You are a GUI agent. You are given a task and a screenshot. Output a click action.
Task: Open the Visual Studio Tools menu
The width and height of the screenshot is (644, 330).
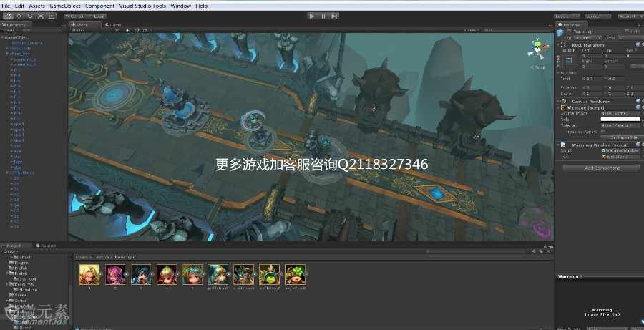coord(142,6)
